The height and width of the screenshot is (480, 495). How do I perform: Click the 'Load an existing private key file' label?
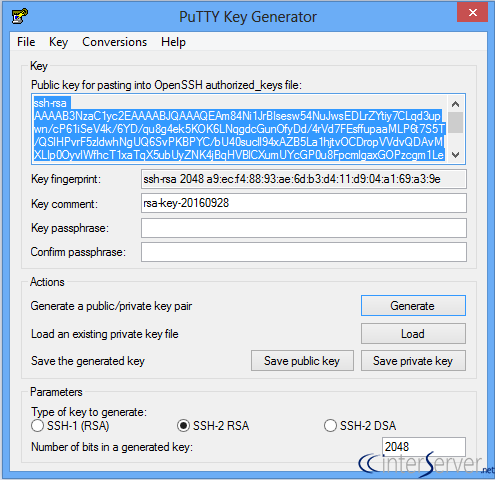(105, 334)
